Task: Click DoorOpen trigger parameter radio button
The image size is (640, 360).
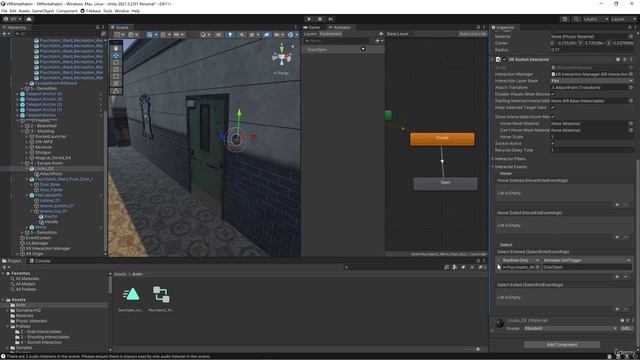Action: [363, 49]
